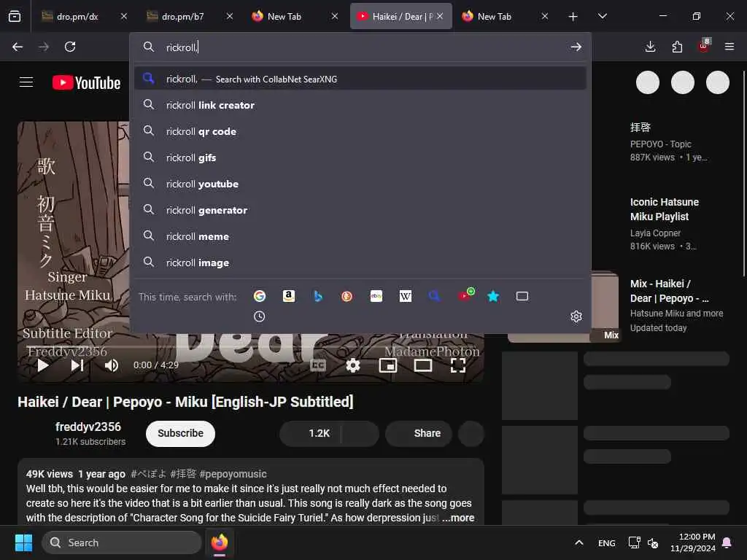747x560 pixels.
Task: Open the #pepoyomusic hashtag link
Action: pos(233,474)
